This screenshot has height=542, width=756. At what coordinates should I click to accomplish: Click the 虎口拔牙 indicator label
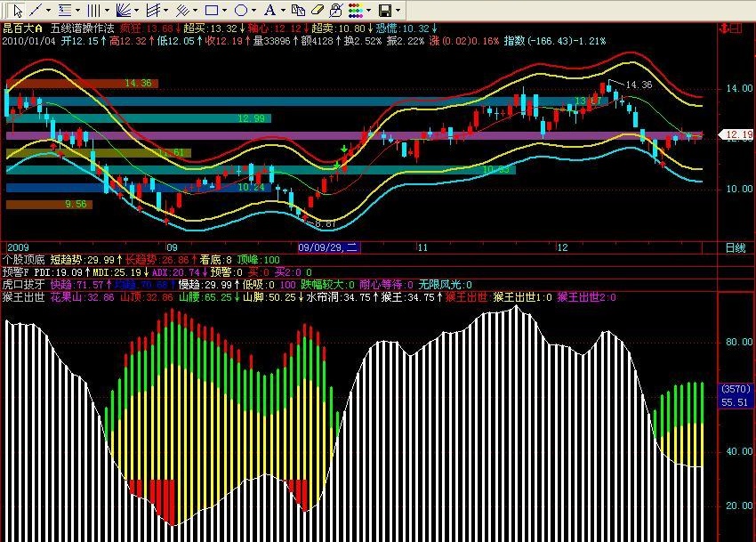point(24,285)
